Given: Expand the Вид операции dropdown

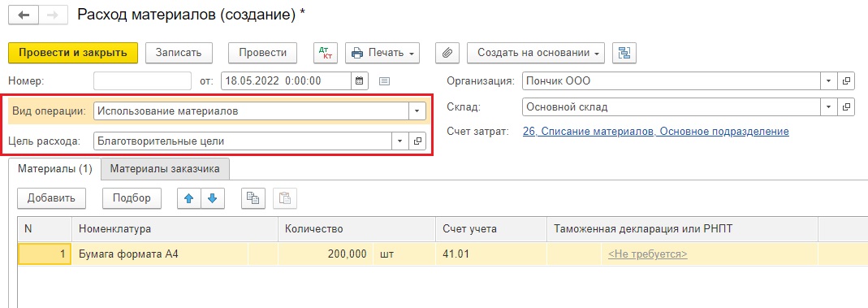Looking at the screenshot, I should click(x=417, y=111).
